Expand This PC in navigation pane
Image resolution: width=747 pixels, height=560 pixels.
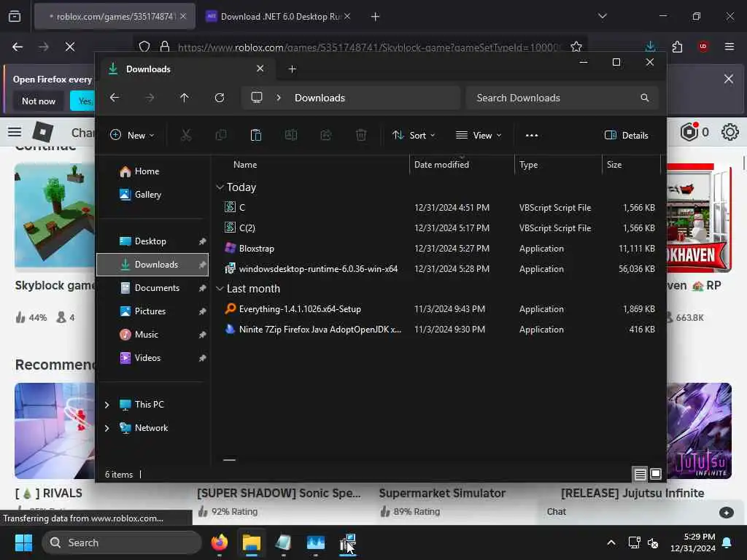[107, 405]
